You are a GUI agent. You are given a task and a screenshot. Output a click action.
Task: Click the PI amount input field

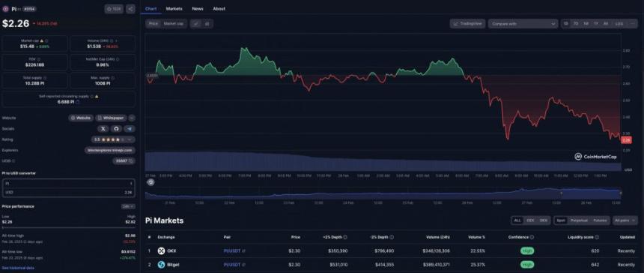69,183
